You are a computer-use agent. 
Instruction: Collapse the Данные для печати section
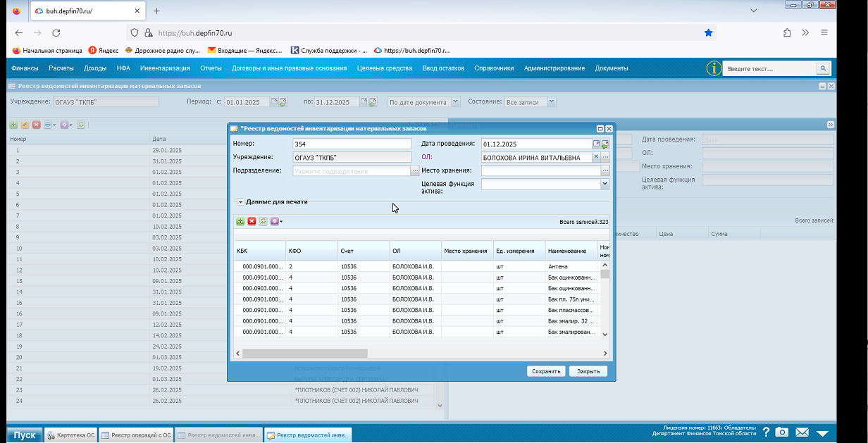240,202
